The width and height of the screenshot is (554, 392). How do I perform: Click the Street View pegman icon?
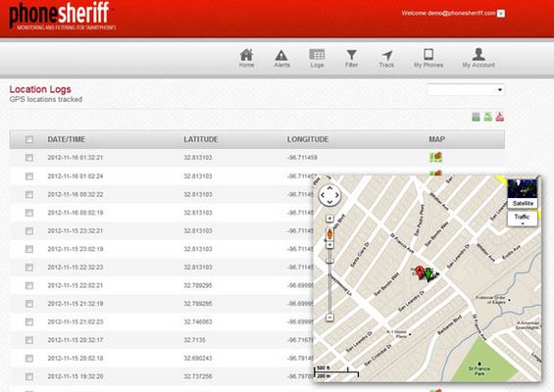(x=330, y=234)
